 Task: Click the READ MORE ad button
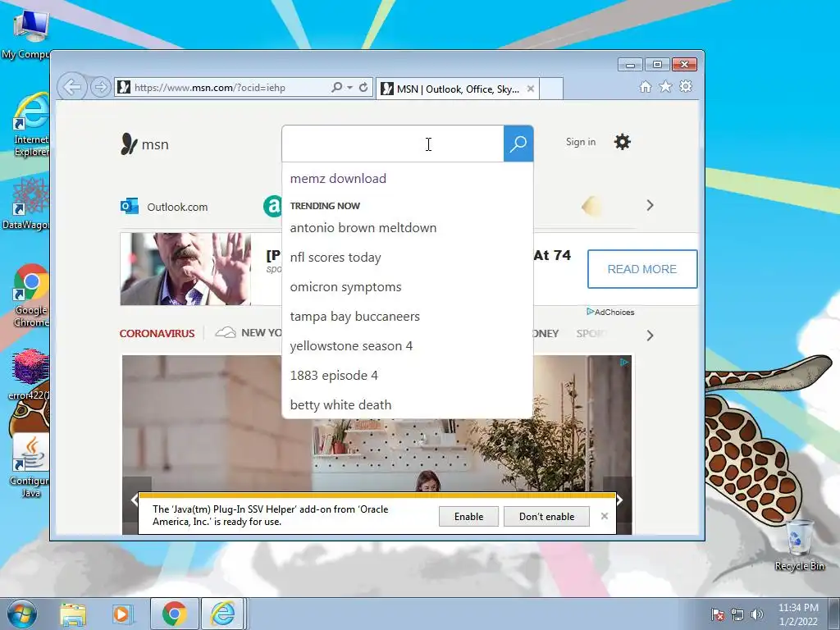(642, 269)
